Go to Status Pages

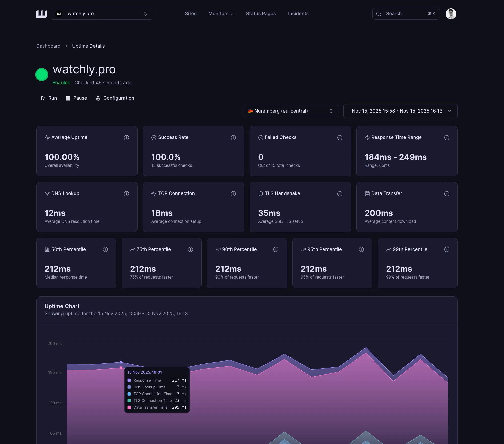[261, 14]
